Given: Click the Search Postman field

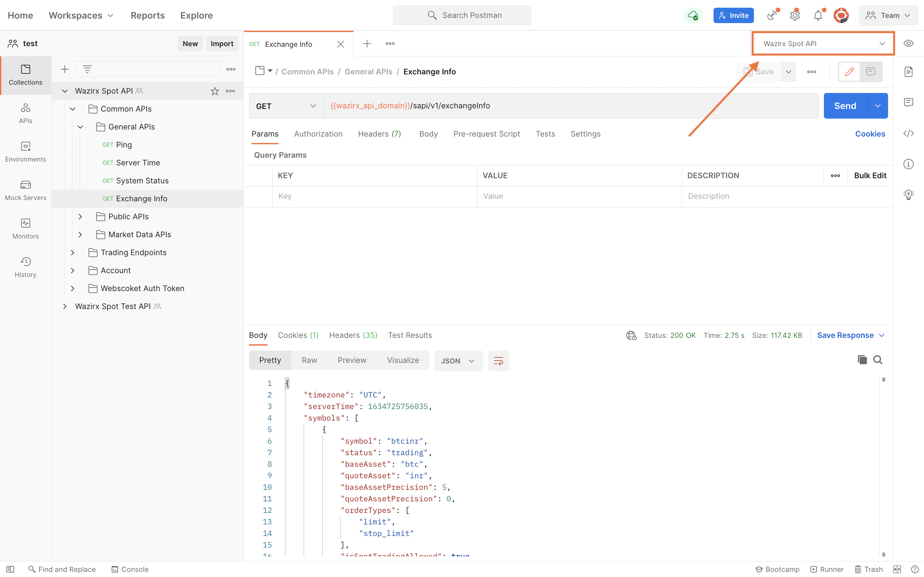Looking at the screenshot, I should coord(462,15).
